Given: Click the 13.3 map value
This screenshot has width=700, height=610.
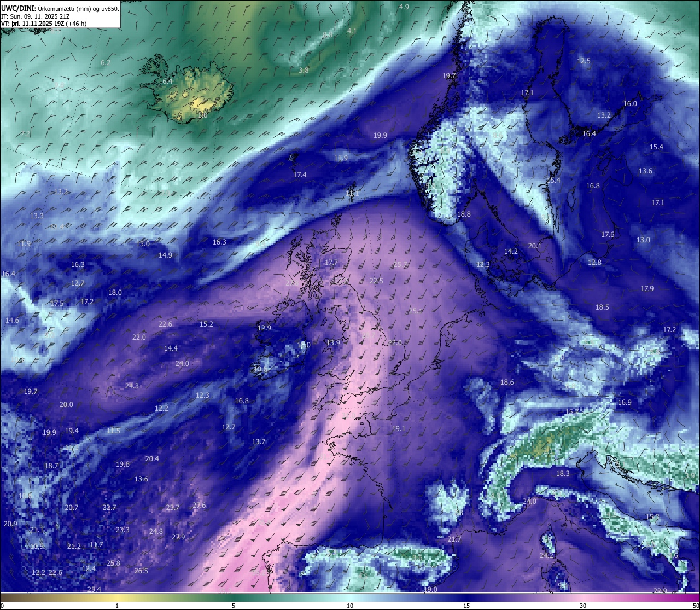Looking at the screenshot, I should 37,216.
